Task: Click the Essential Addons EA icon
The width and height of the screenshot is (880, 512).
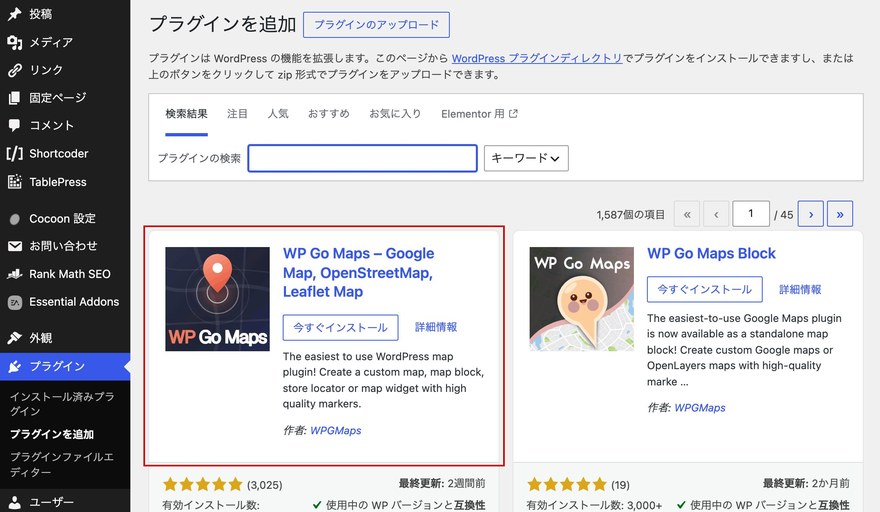Action: [x=15, y=302]
